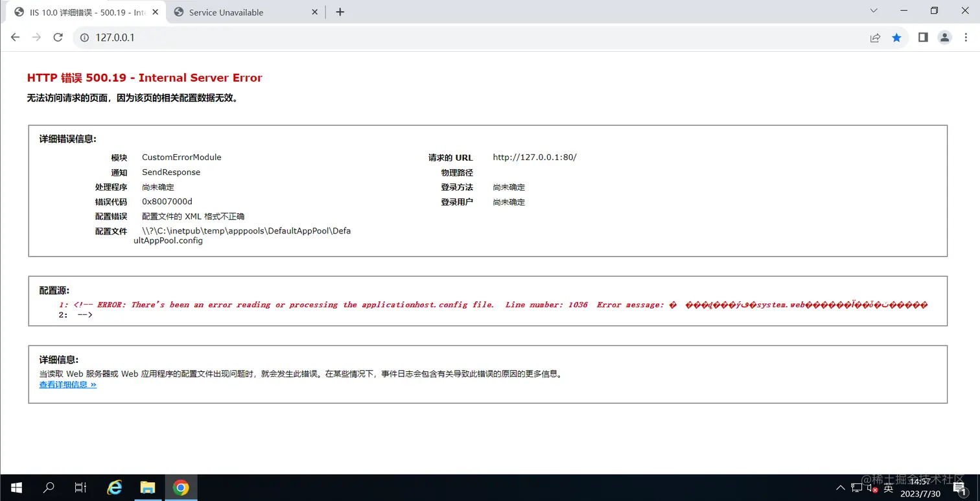The width and height of the screenshot is (980, 501).
Task: Toggle the Chrome side panel
Action: pyautogui.click(x=923, y=38)
